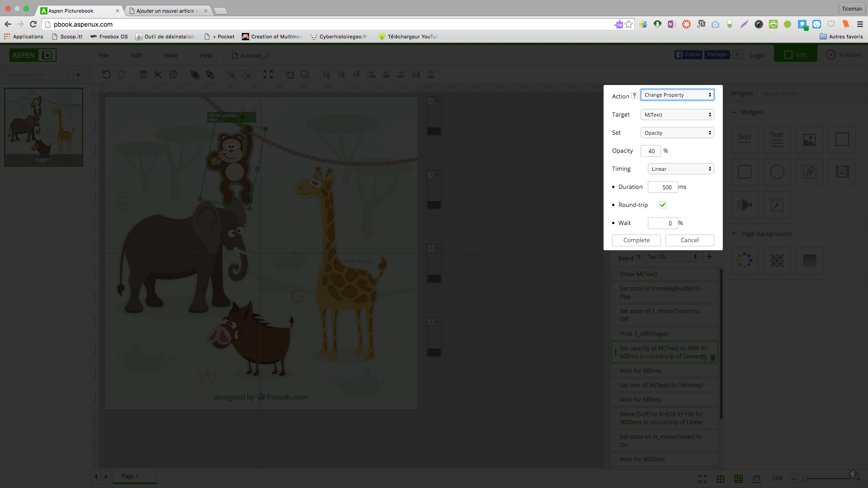This screenshot has height=488, width=868.
Task: Click the Login link
Action: (757, 55)
